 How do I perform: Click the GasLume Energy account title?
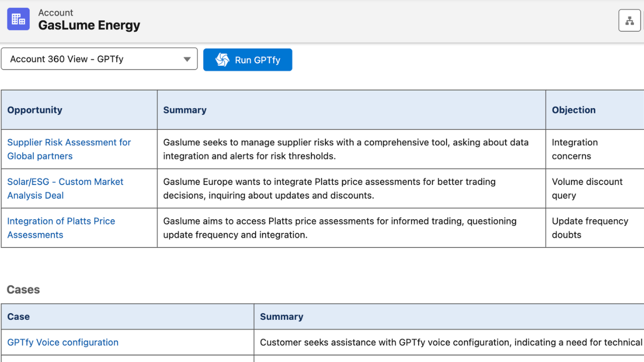click(89, 25)
